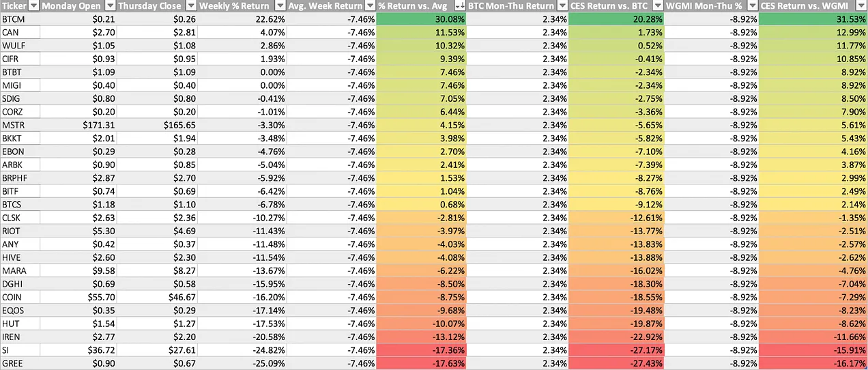Open BTC Mon-Thu Return filter dropdown
Screen dimensions: 868x370
tap(562, 6)
